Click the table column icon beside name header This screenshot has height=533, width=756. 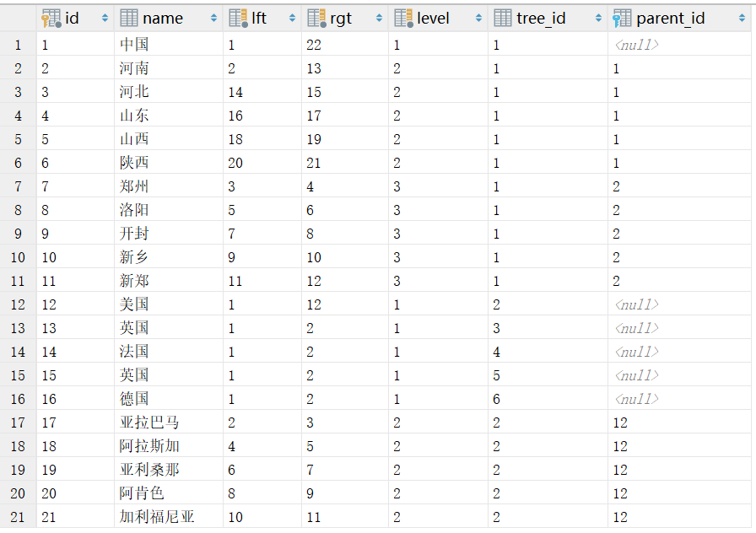pyautogui.click(x=129, y=19)
